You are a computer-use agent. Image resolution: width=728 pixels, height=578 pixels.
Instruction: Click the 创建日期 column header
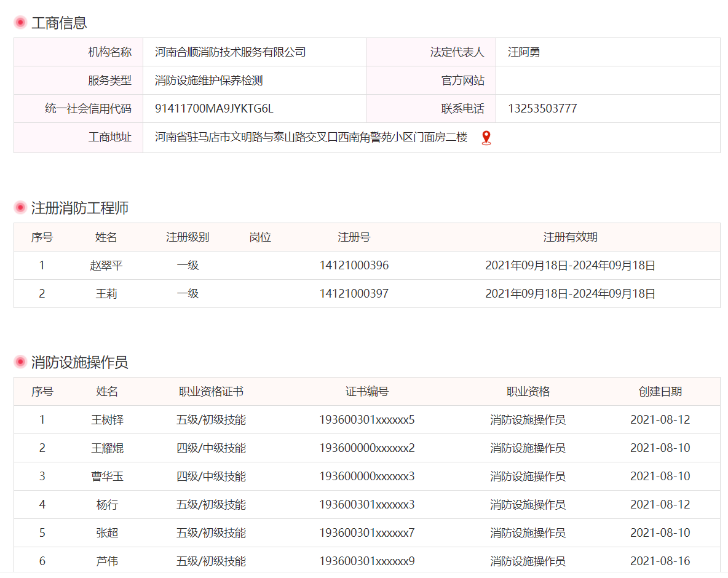tap(660, 392)
